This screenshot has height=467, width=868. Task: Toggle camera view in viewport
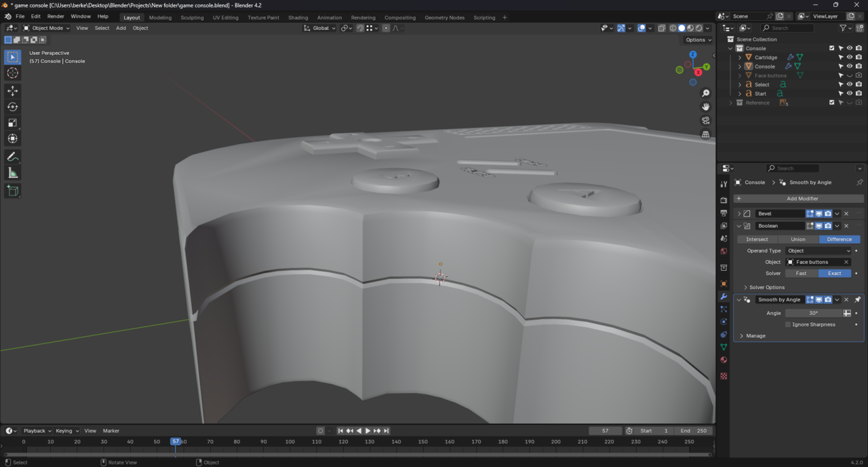(x=706, y=120)
